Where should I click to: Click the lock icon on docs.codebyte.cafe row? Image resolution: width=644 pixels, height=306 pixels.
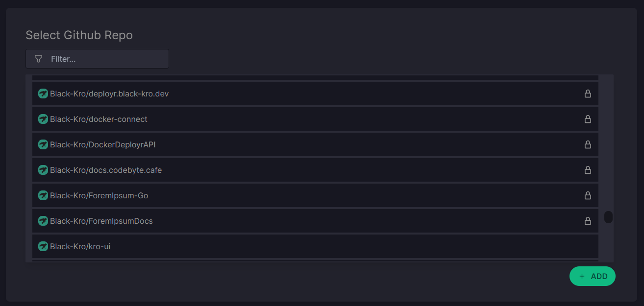coord(588,170)
